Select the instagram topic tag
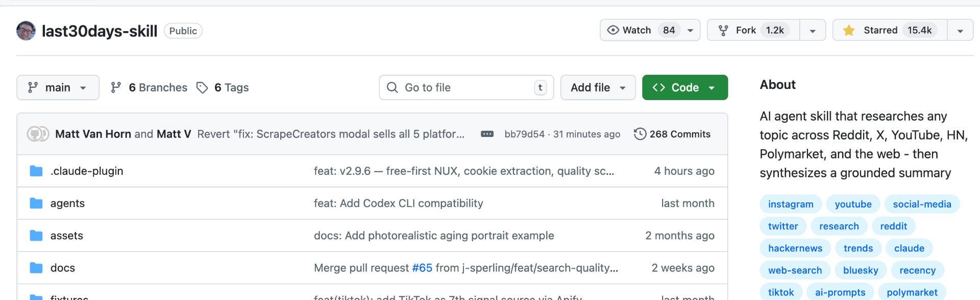Image resolution: width=980 pixels, height=300 pixels. [x=791, y=204]
